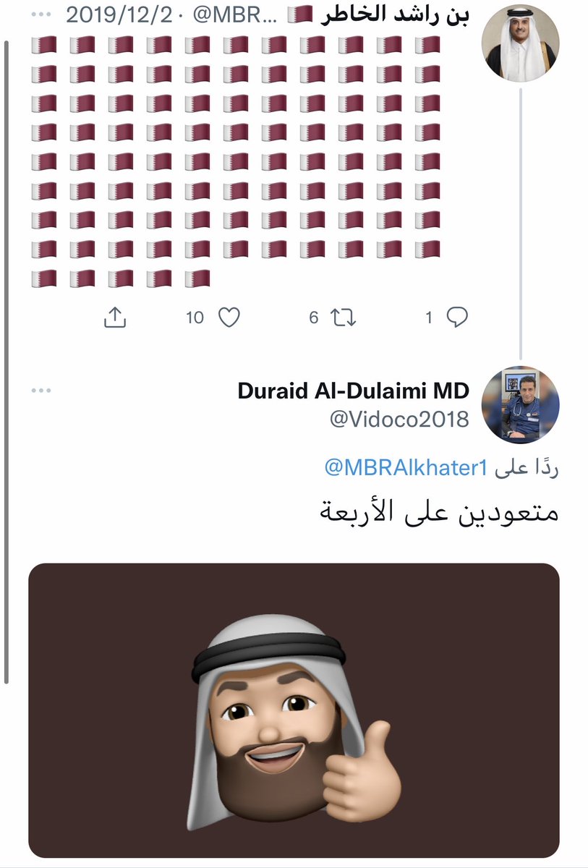This screenshot has width=588, height=868.
Task: Open the 10 likes count
Action: point(195,318)
